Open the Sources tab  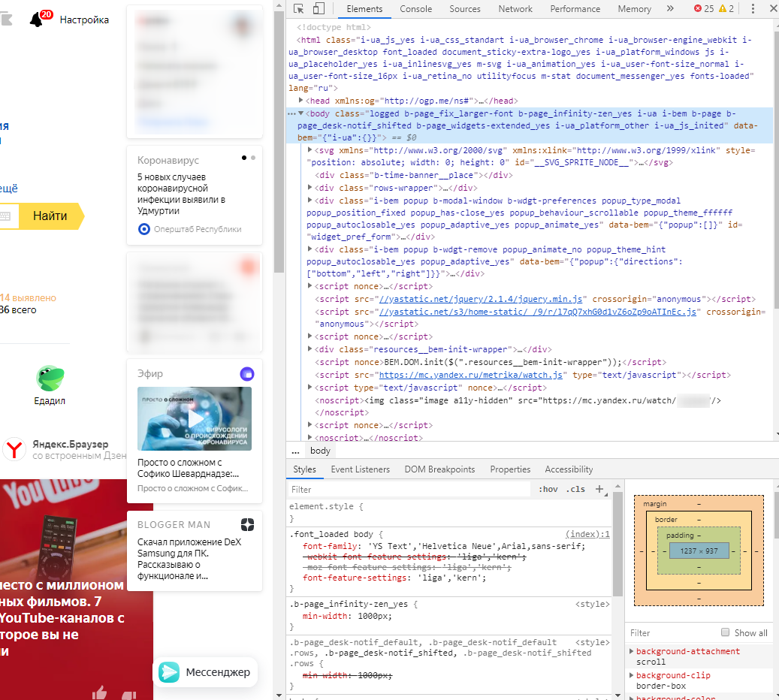point(465,9)
